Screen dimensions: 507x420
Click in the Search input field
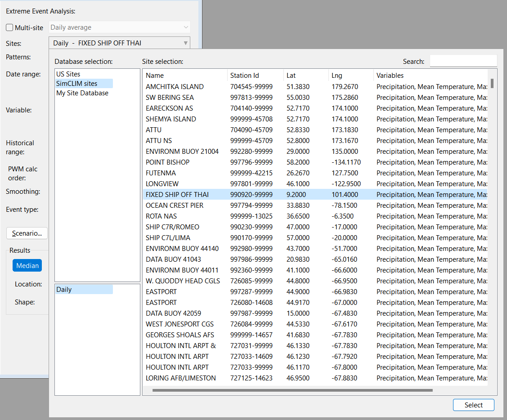point(463,61)
